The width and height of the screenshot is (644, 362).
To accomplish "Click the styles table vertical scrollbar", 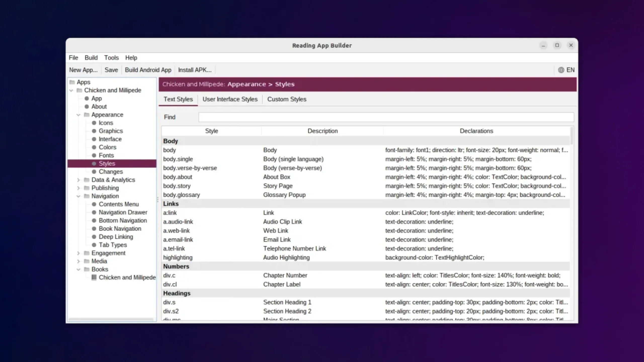I will (x=572, y=136).
